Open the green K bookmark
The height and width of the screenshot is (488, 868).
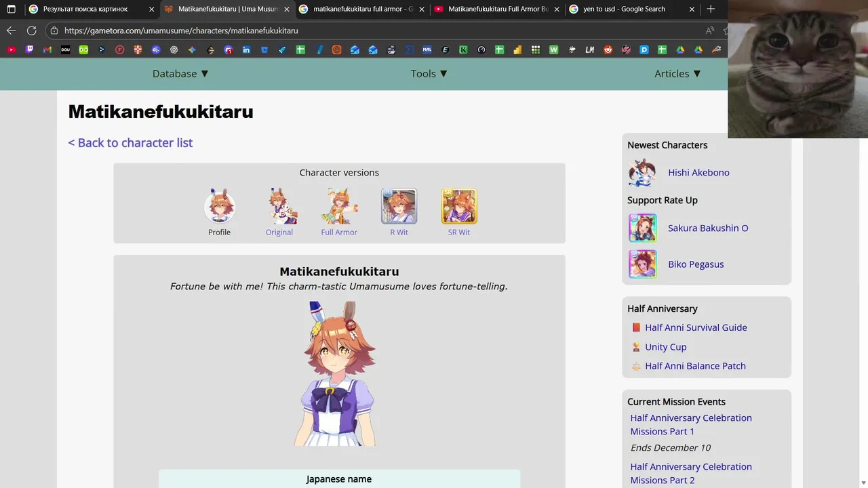tap(463, 49)
